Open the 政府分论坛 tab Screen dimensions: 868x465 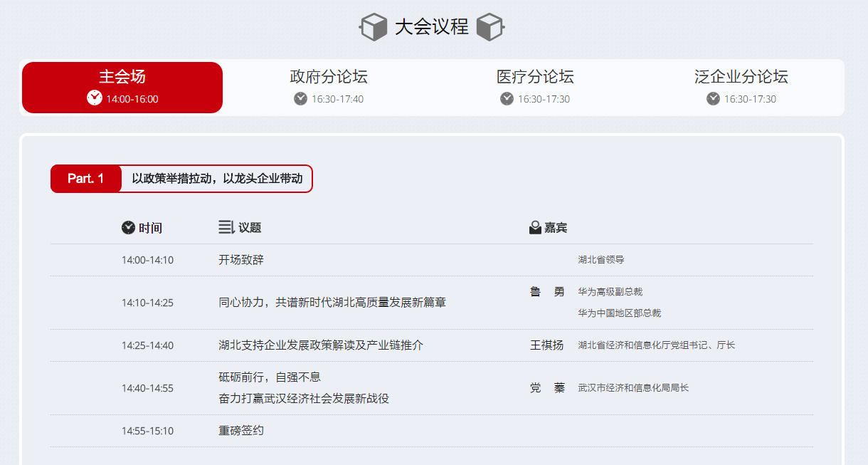[329, 88]
